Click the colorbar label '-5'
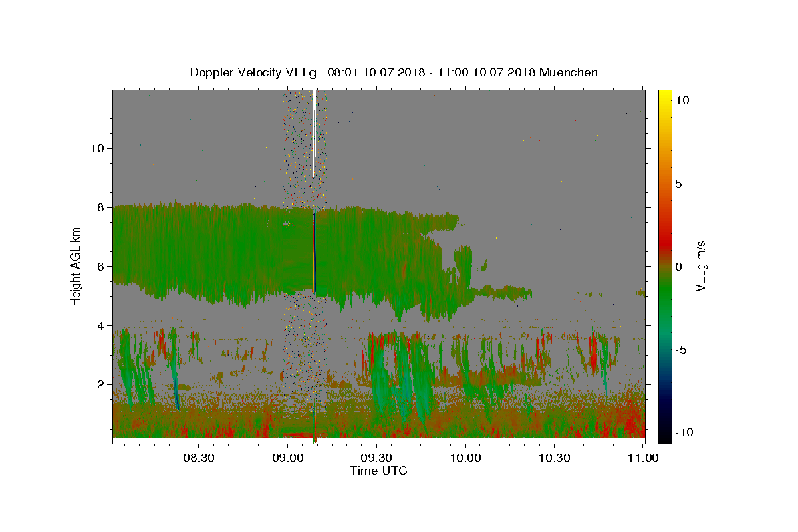Image resolution: width=798 pixels, height=532 pixels. click(681, 350)
